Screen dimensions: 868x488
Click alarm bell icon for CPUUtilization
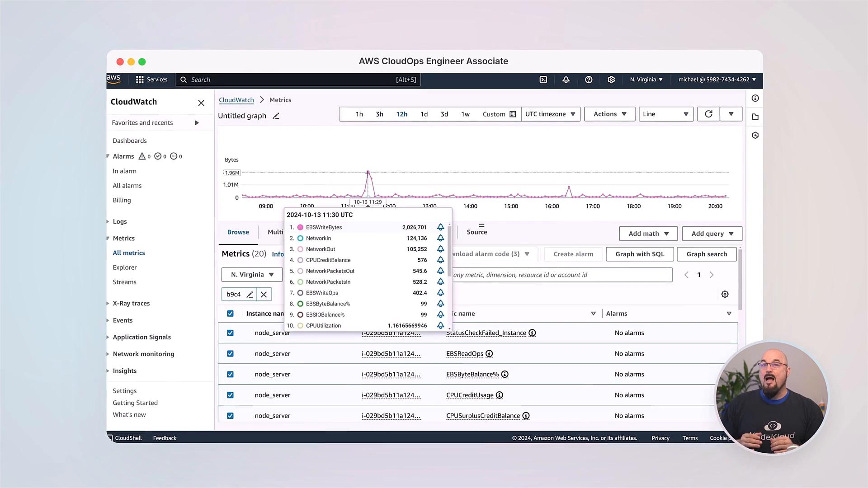(440, 325)
